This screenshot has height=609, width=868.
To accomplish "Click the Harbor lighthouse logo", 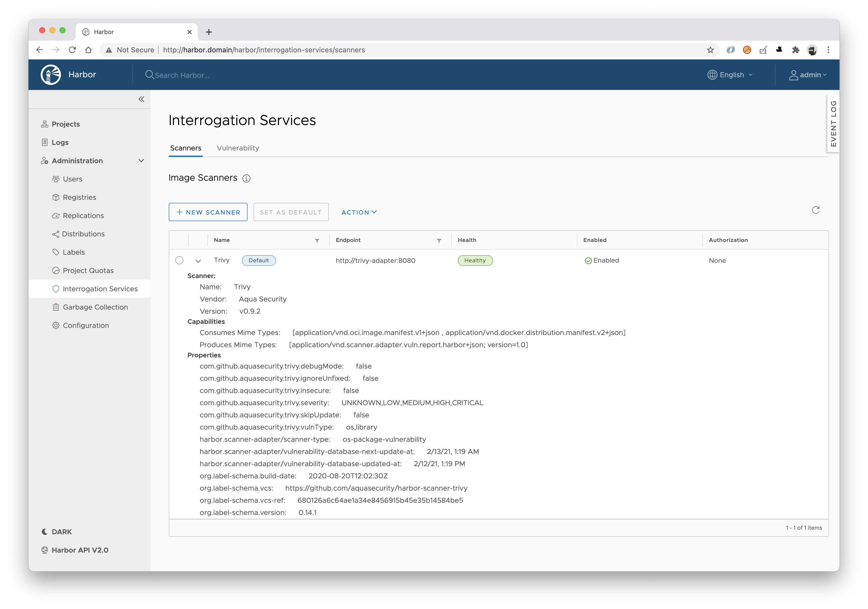I will [x=51, y=74].
